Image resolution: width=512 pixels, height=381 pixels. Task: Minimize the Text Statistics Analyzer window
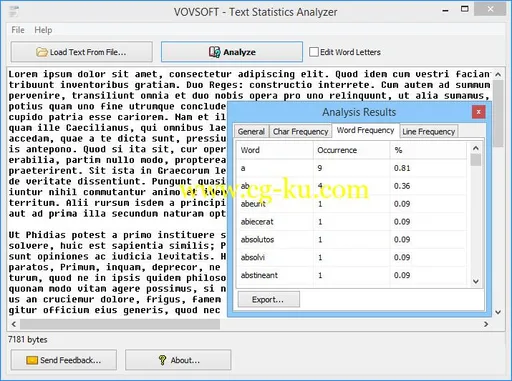tap(445, 11)
